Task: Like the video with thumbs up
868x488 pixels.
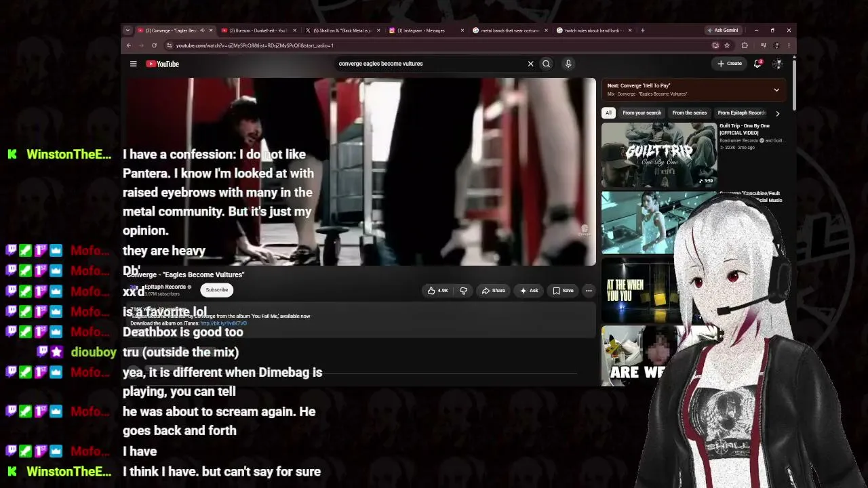Action: 437,291
